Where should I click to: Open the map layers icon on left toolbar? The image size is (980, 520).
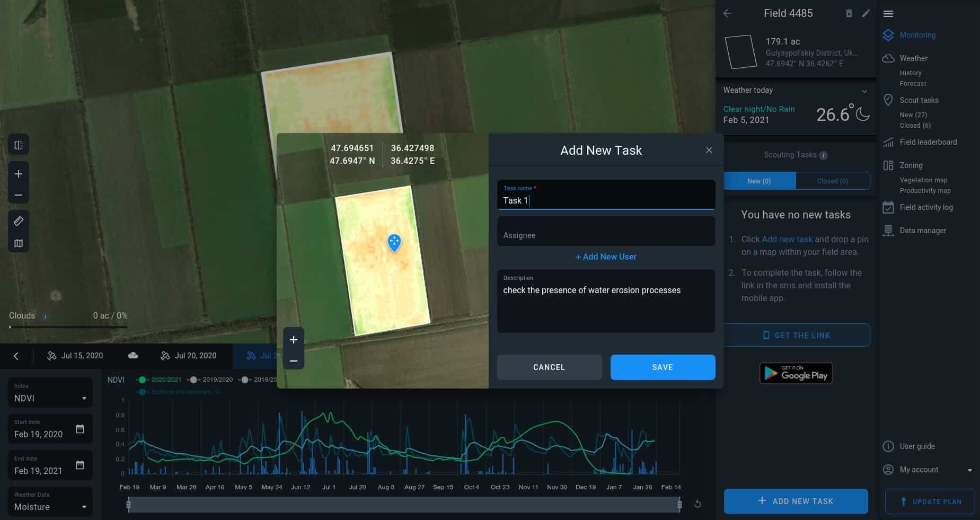(x=19, y=243)
